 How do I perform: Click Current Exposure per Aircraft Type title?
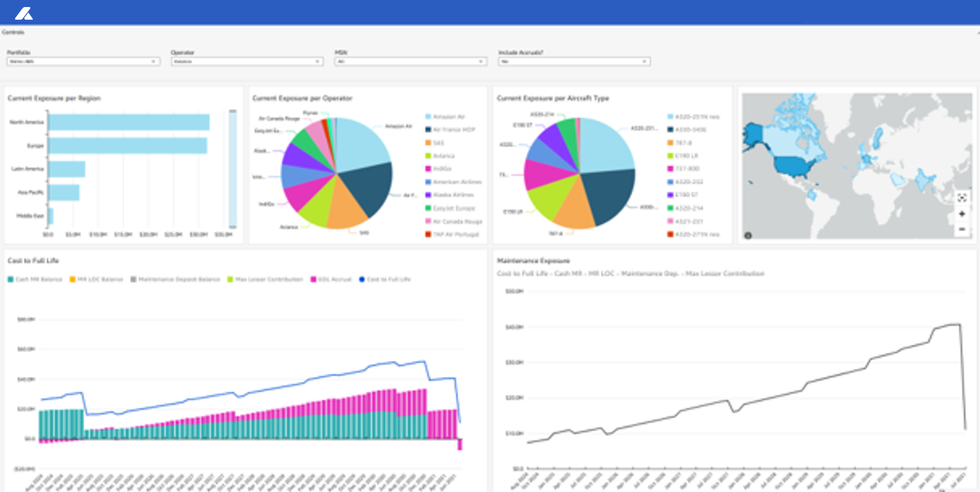[x=553, y=98]
